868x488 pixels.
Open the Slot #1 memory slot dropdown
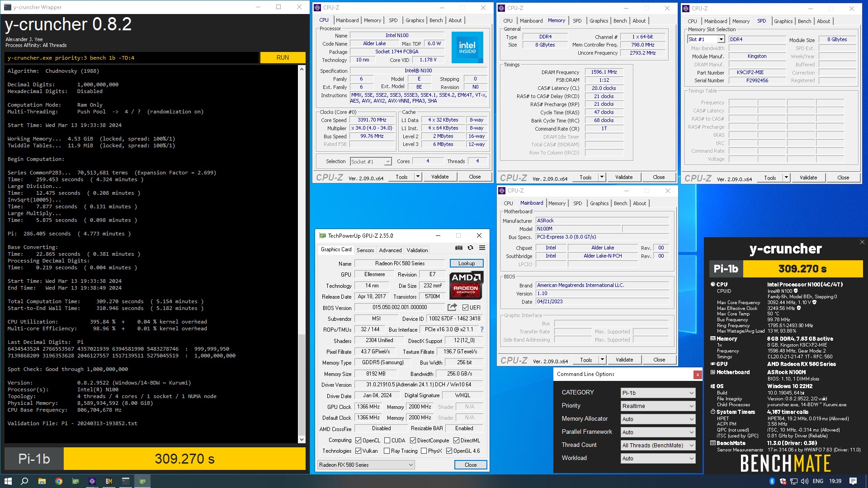point(706,39)
